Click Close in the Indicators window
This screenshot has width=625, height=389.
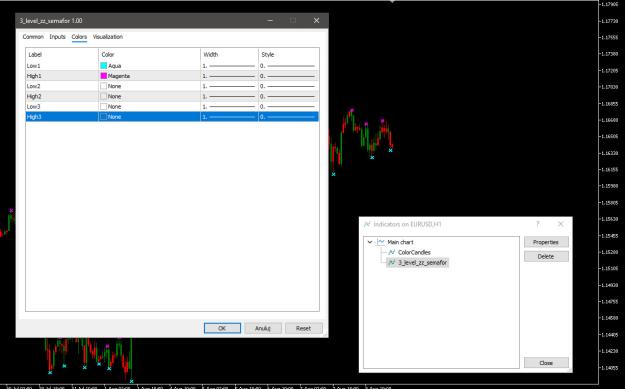[546, 363]
